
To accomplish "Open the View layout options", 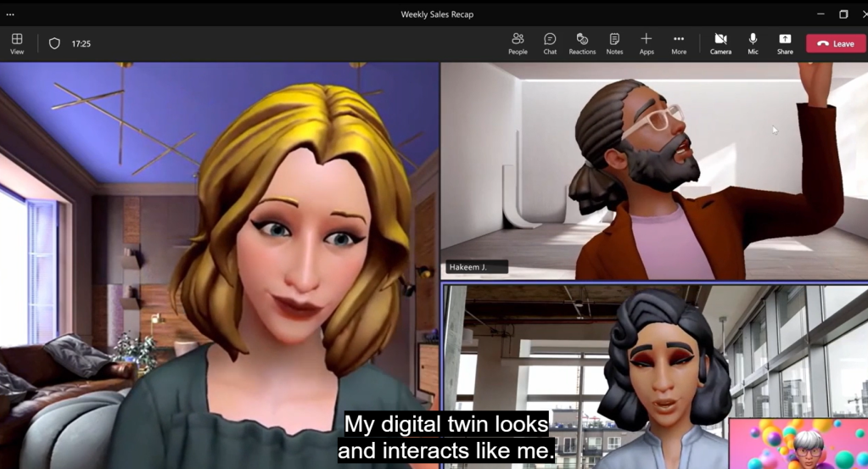I will 17,43.
